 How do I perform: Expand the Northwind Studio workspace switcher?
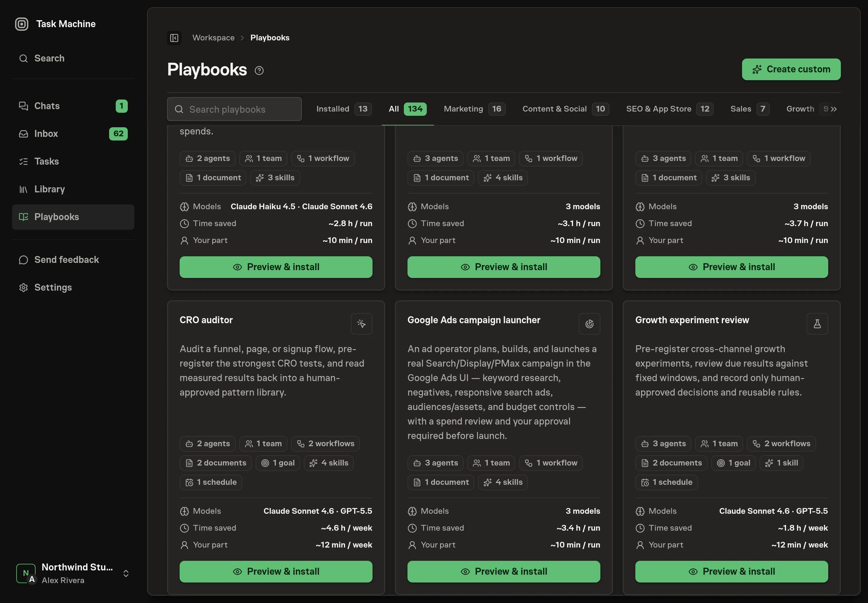[x=73, y=573]
